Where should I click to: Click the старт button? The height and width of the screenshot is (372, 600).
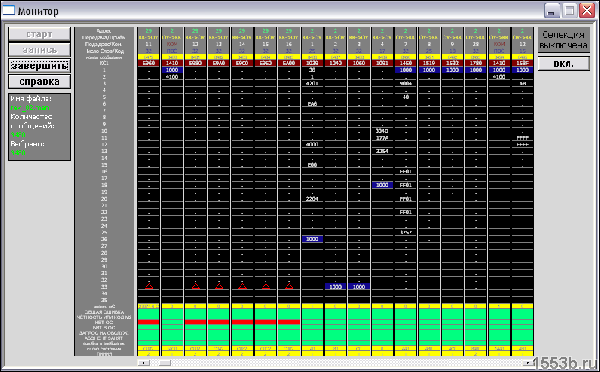tap(39, 34)
